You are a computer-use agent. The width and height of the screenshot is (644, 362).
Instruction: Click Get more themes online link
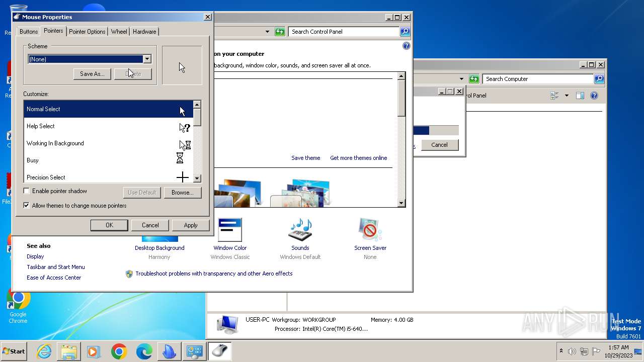pyautogui.click(x=359, y=158)
